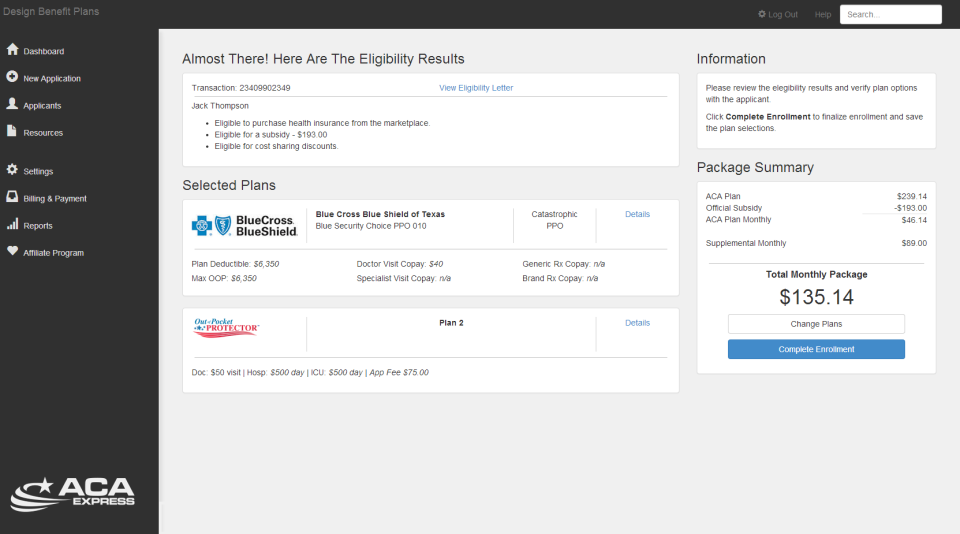
Task: View Details for Plan 2
Action: tap(637, 323)
